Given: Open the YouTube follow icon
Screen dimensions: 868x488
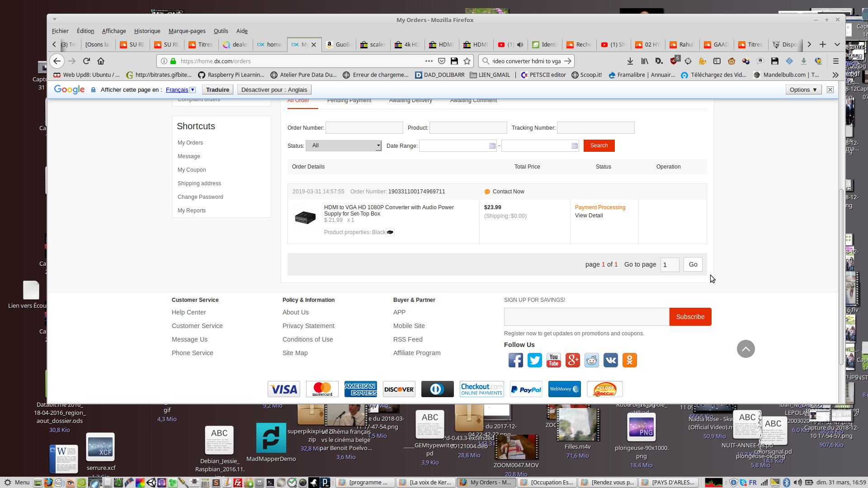Looking at the screenshot, I should (x=553, y=360).
